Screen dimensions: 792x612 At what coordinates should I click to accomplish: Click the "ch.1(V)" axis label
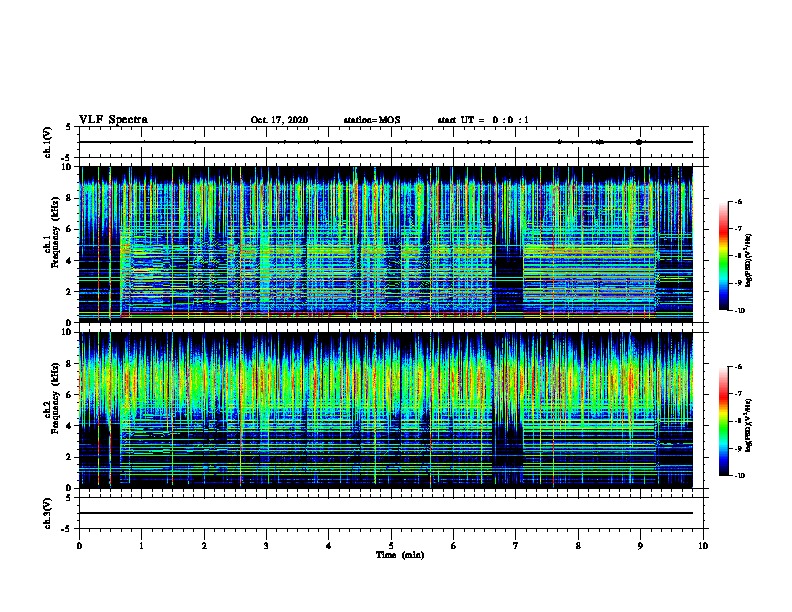(48, 142)
